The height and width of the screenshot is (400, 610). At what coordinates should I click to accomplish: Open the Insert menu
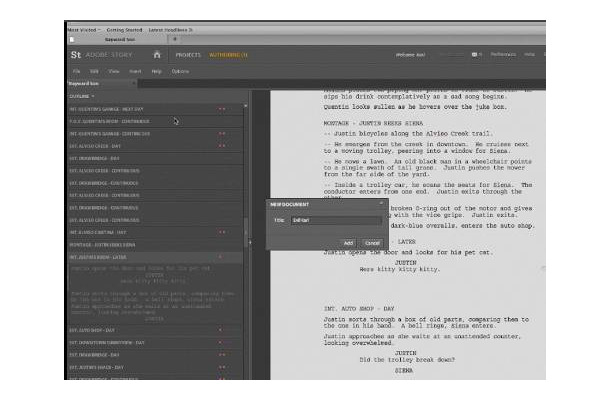pyautogui.click(x=135, y=72)
